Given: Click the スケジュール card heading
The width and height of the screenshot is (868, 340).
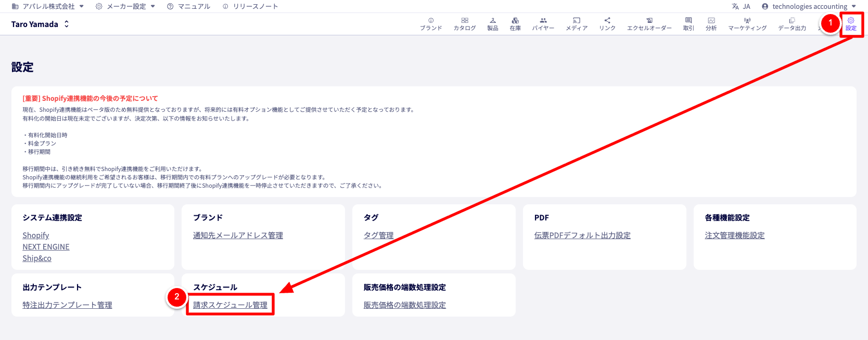Looking at the screenshot, I should [215, 287].
